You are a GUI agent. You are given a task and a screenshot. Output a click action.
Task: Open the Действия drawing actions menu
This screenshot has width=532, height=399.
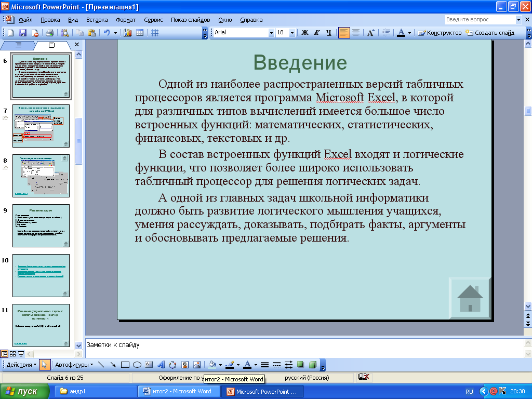click(x=21, y=365)
